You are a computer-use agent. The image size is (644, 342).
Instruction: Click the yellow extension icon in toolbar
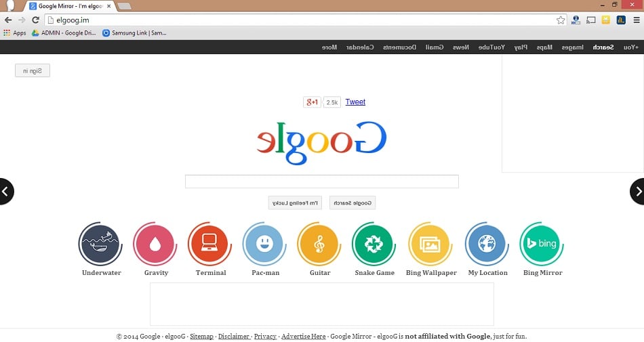click(606, 20)
